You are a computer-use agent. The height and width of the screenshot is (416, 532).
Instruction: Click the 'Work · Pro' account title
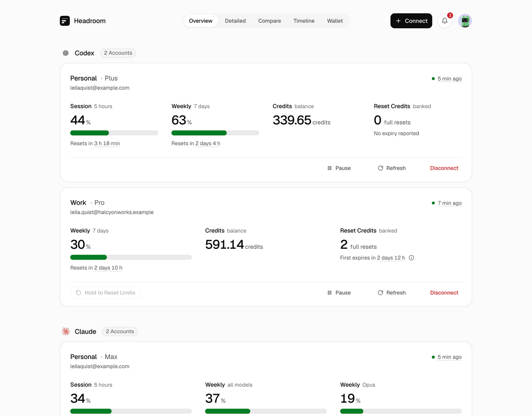click(x=87, y=203)
